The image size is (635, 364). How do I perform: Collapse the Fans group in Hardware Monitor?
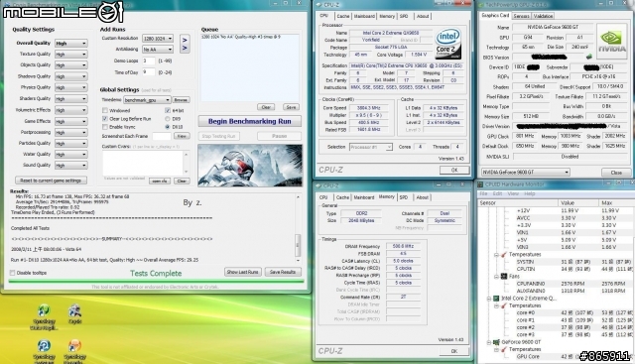click(496, 277)
